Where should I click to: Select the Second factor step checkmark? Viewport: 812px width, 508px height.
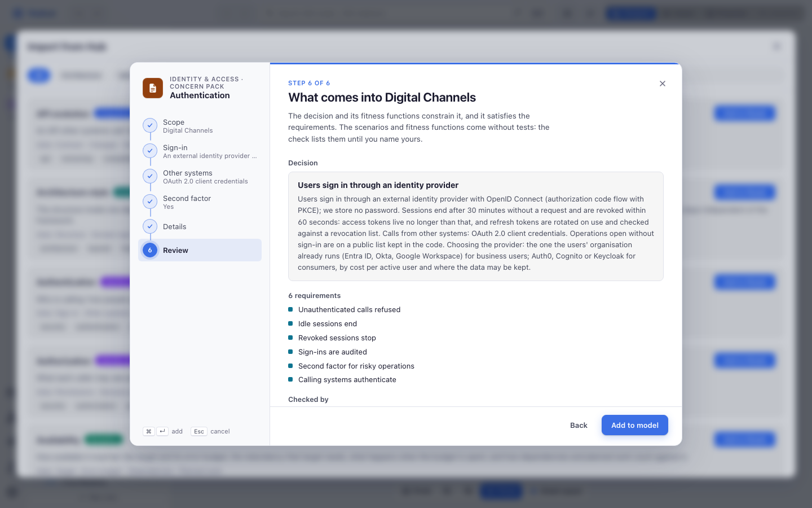coord(150,202)
